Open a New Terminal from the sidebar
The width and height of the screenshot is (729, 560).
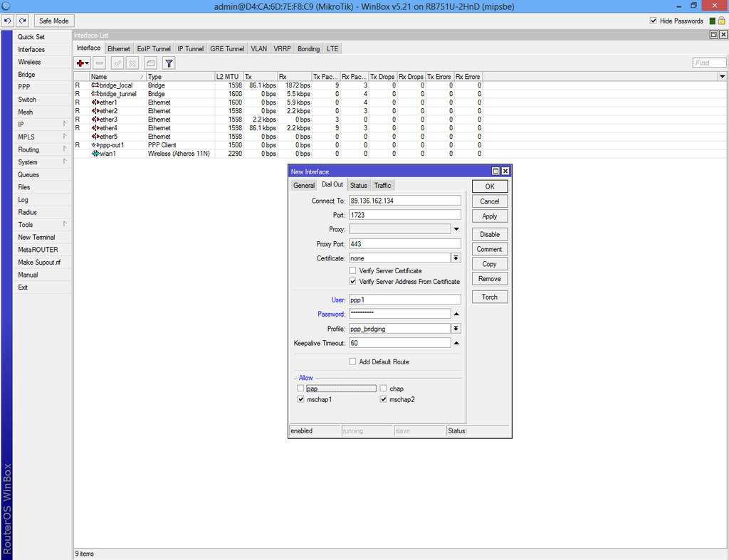pyautogui.click(x=37, y=237)
